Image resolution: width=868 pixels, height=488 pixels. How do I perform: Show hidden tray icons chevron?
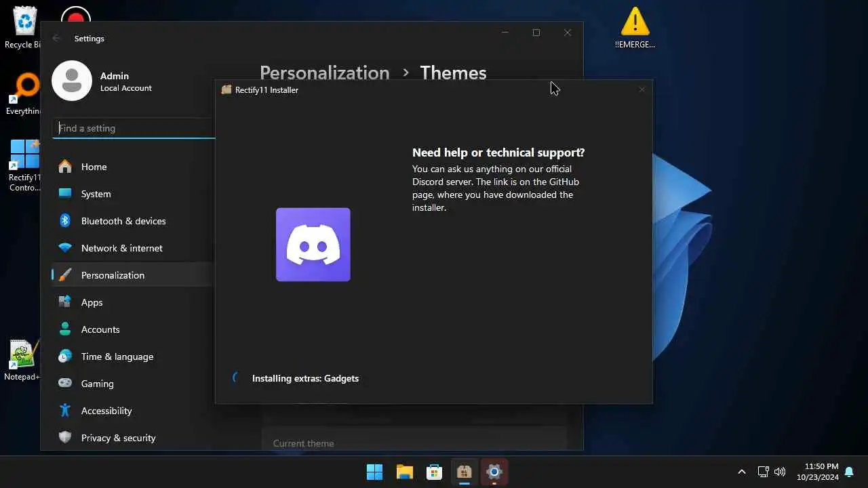tap(741, 472)
